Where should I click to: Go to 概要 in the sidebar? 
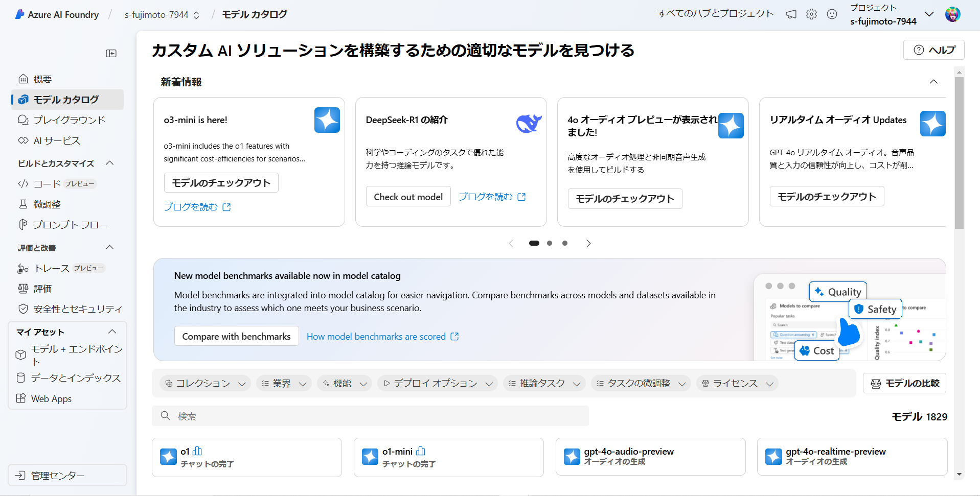(x=67, y=79)
